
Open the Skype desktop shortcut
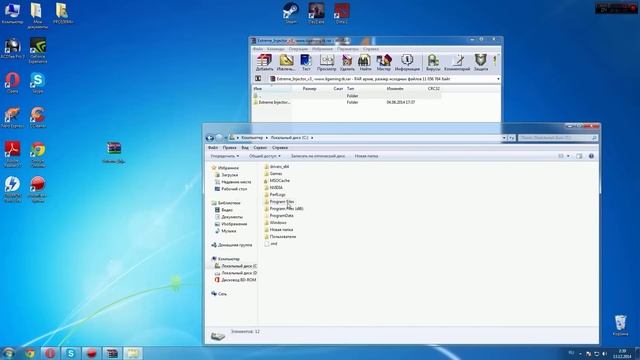tap(37, 83)
